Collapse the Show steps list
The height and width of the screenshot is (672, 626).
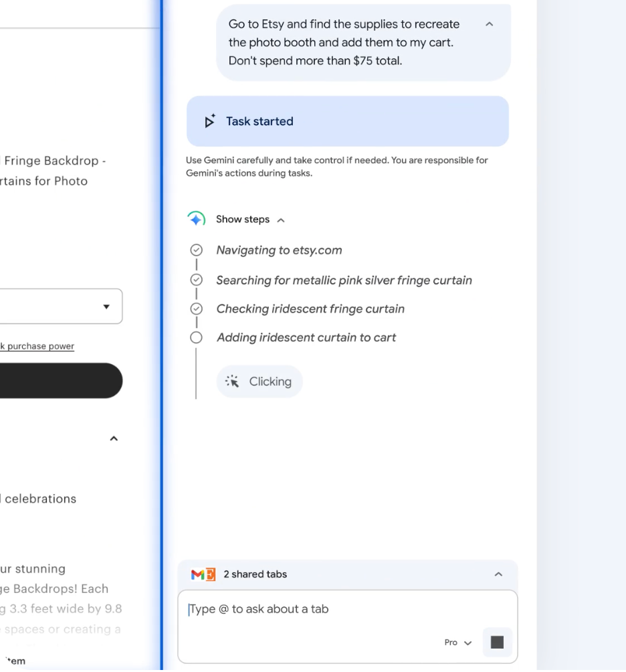pyautogui.click(x=280, y=220)
